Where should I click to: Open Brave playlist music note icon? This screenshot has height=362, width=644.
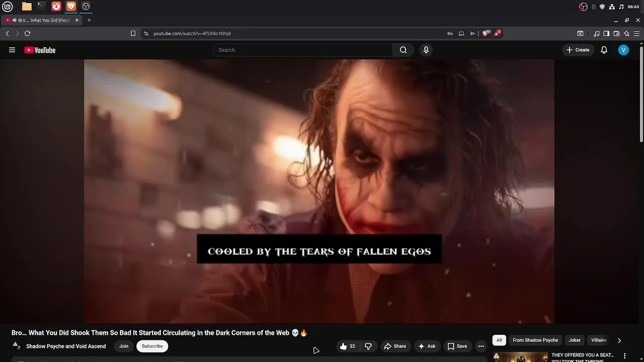coord(596,34)
